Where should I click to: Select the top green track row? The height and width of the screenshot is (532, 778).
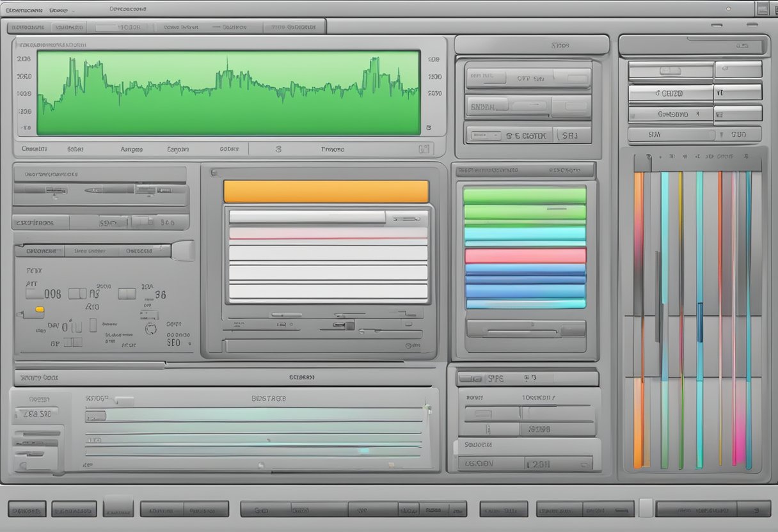click(525, 195)
